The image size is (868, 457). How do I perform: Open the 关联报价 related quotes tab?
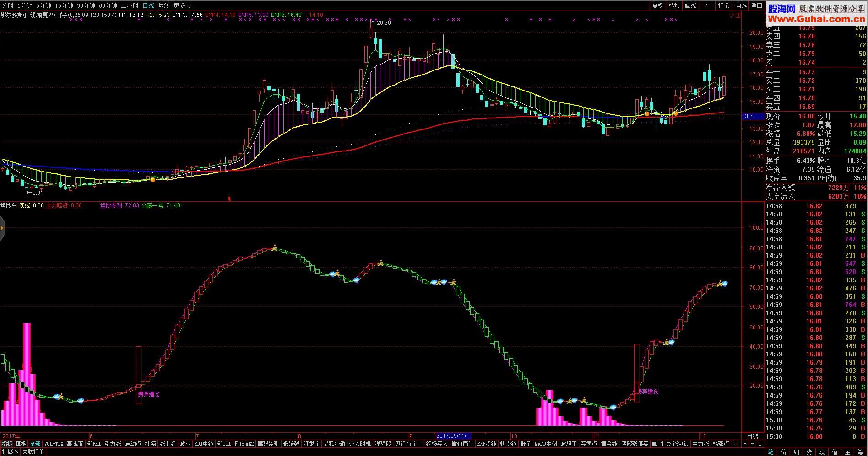(x=33, y=452)
